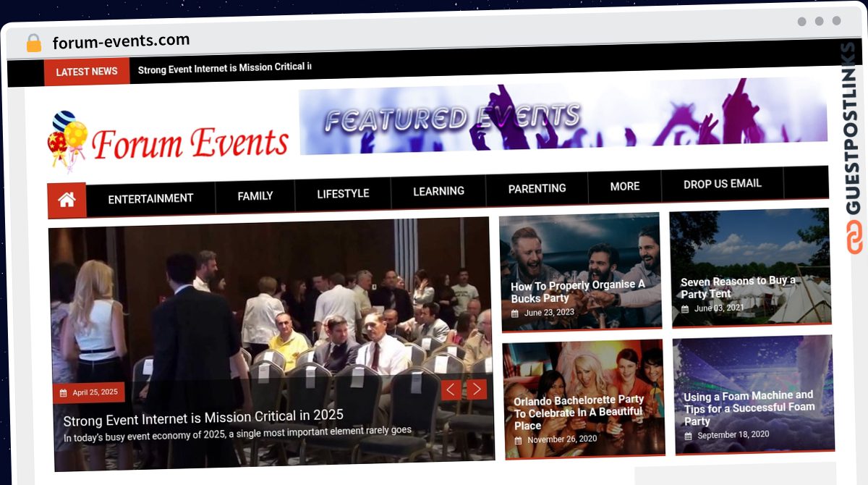Image resolution: width=868 pixels, height=485 pixels.
Task: Go to the Learning section
Action: pos(438,191)
